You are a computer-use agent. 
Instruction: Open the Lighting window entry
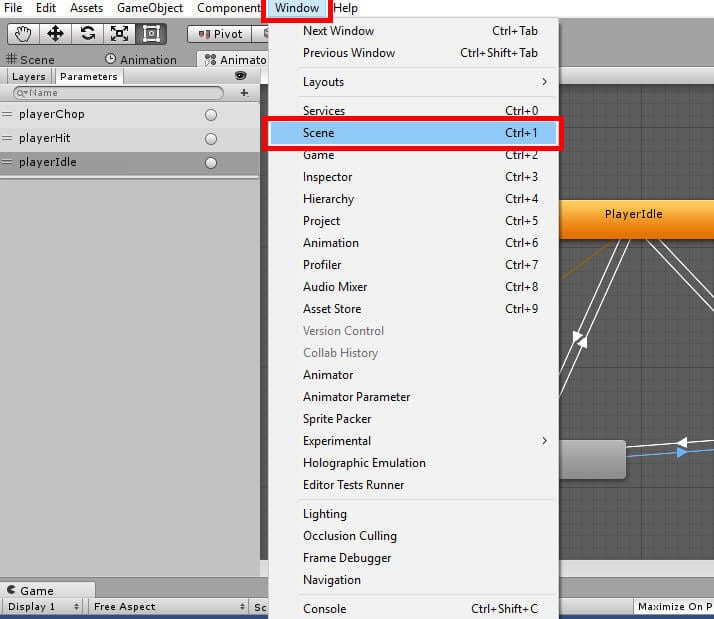coord(413,514)
